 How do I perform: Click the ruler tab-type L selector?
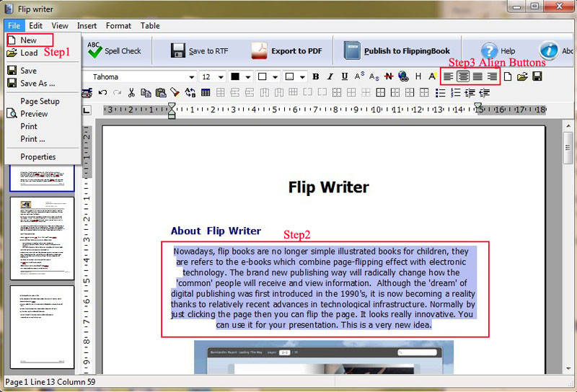[x=87, y=110]
